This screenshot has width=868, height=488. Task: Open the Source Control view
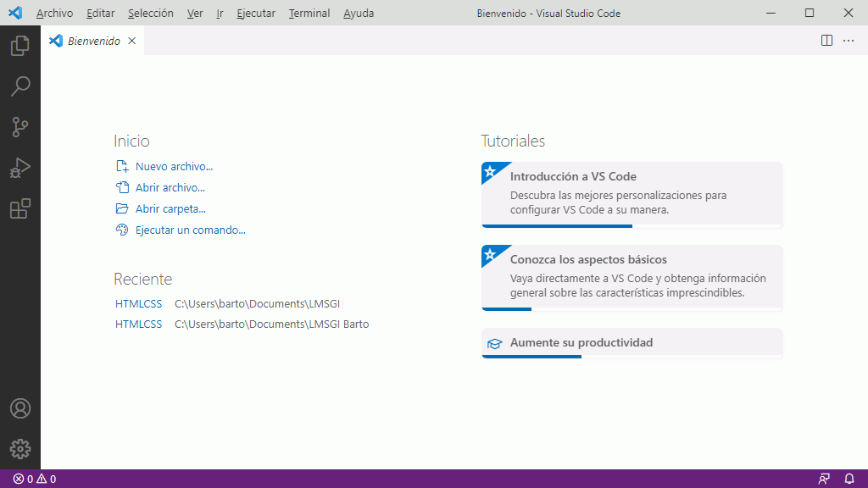(20, 127)
